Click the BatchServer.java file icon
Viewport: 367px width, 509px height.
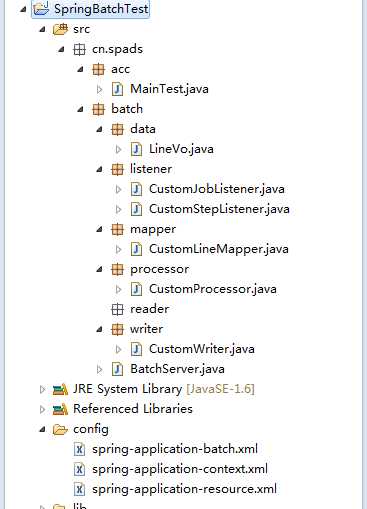[x=117, y=369]
